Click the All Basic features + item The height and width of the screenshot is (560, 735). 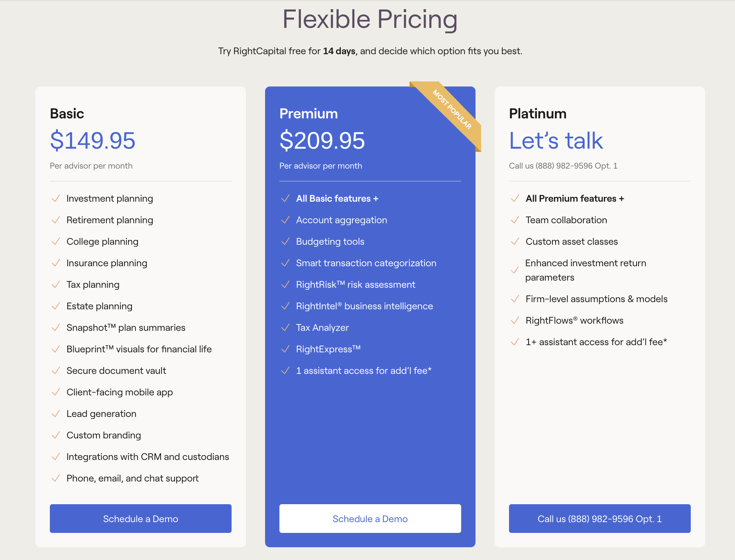[337, 198]
